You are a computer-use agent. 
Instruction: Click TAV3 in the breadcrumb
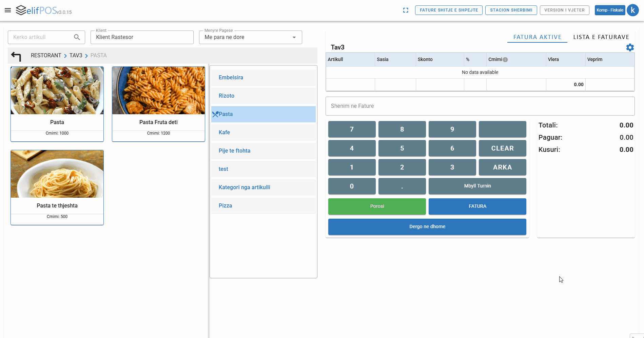pos(76,56)
